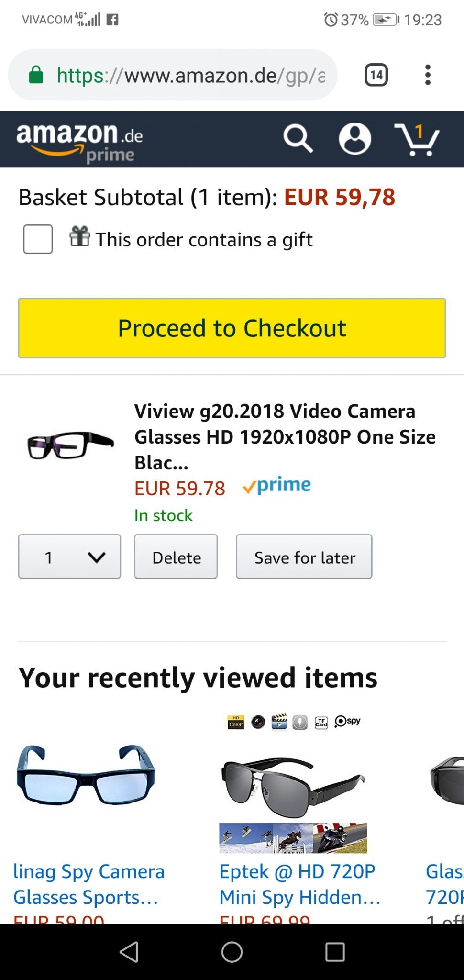
Task: Open the Viview g20.2018 Video Camera Glasses title
Action: click(x=285, y=436)
